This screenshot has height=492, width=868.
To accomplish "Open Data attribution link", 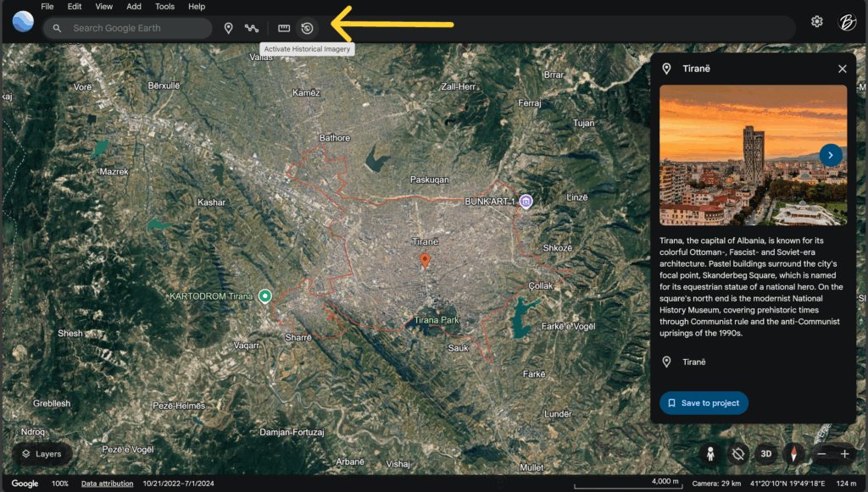I will [x=107, y=484].
